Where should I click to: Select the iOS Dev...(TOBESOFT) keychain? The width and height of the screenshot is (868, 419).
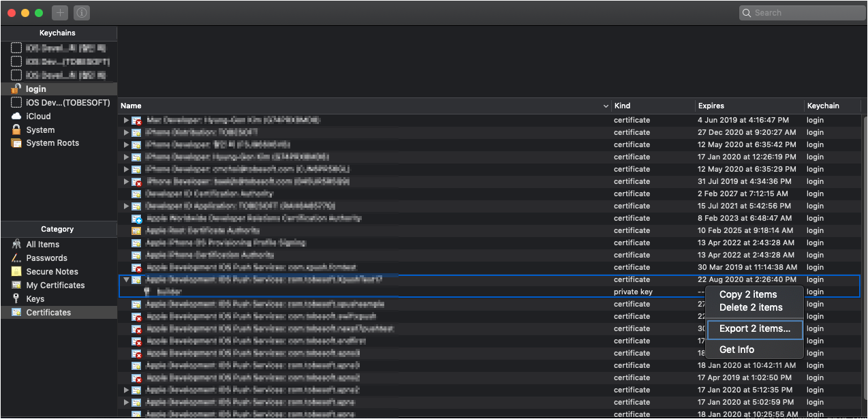coord(68,102)
